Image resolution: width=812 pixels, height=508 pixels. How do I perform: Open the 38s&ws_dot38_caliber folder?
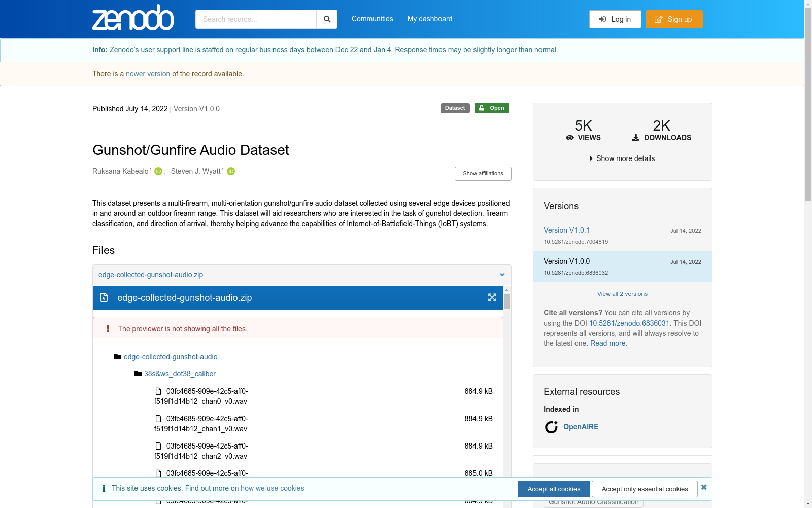tap(180, 374)
